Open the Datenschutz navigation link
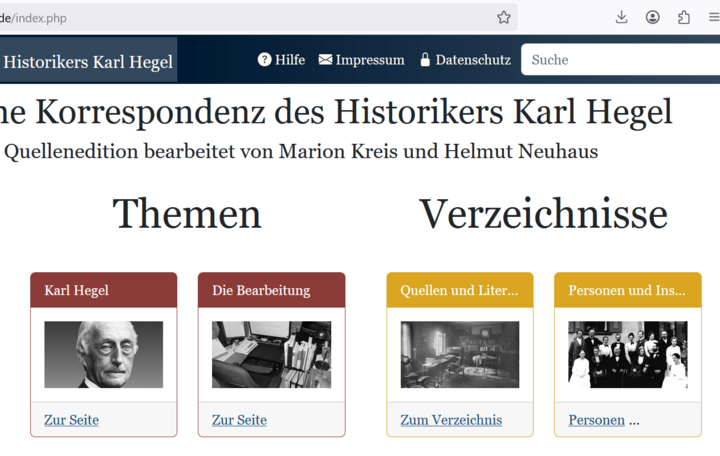This screenshot has height=456, width=720. coord(473,60)
